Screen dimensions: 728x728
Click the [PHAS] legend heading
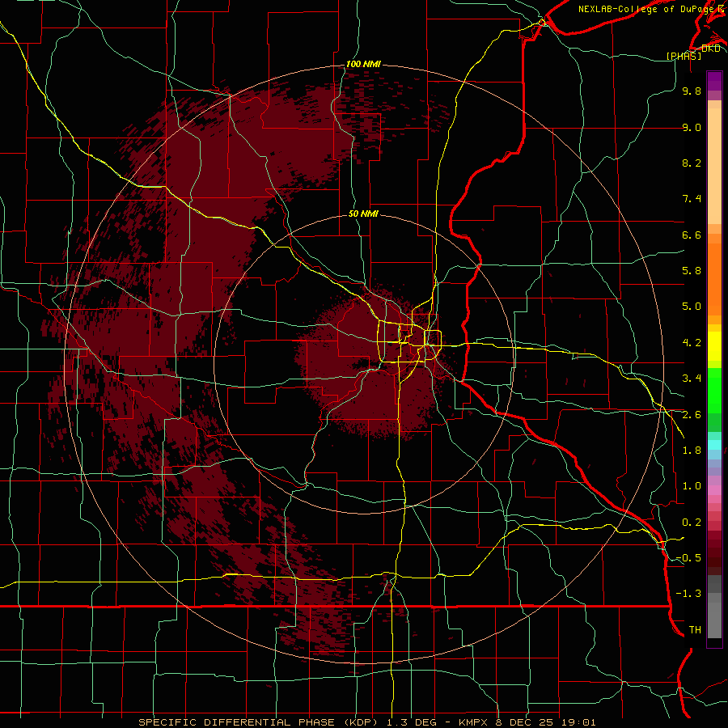[x=684, y=56]
